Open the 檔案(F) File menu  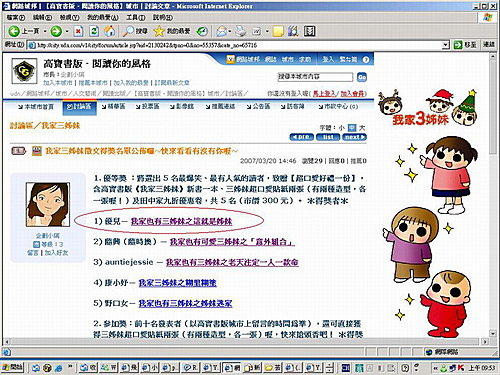pos(16,17)
